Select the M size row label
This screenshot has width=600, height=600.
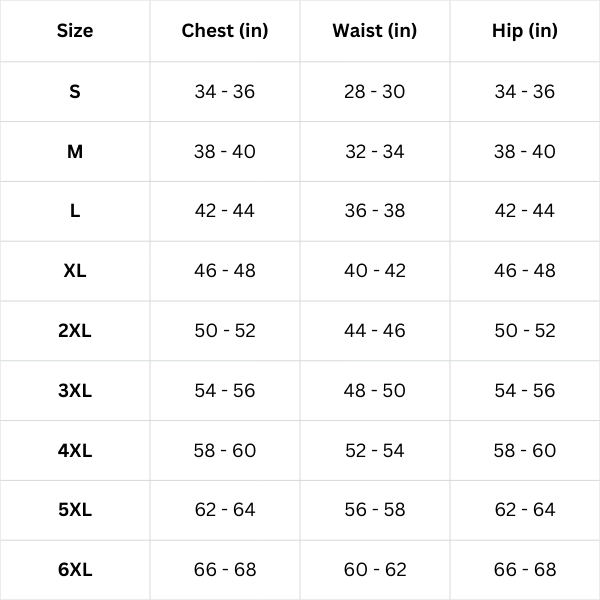[75, 152]
